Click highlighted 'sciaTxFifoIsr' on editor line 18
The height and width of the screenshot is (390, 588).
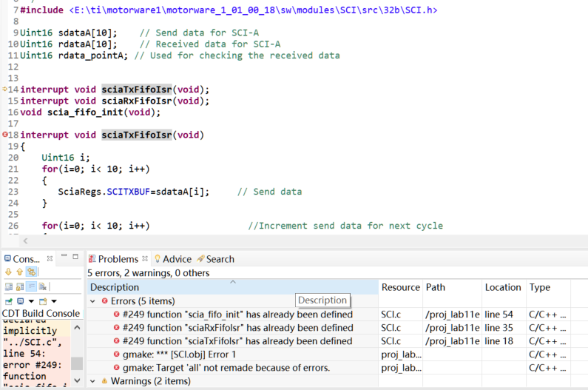point(137,135)
